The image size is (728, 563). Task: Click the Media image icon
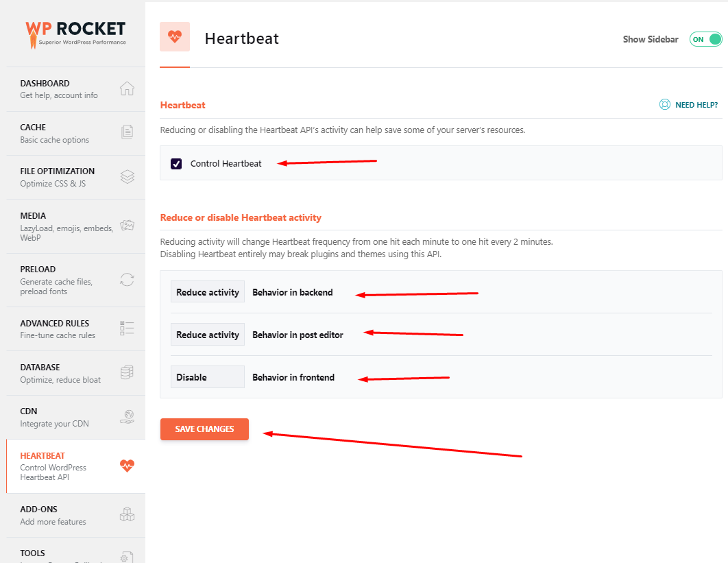pyautogui.click(x=127, y=225)
